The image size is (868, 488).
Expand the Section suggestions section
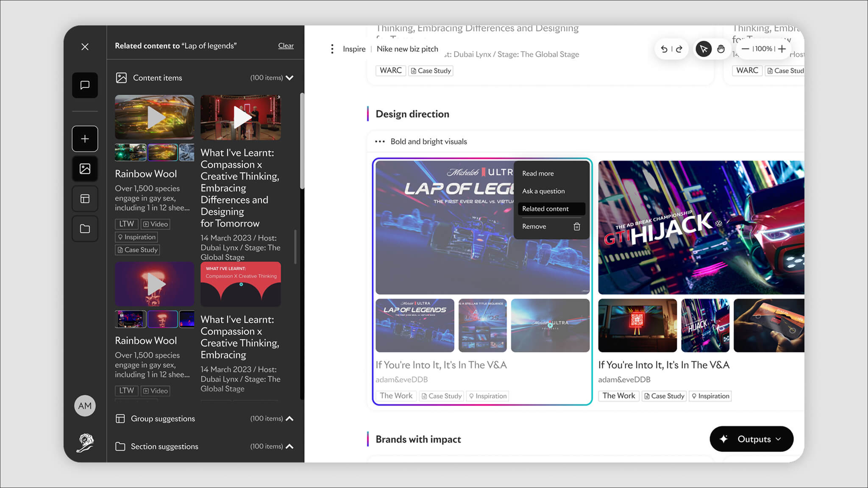click(x=289, y=446)
